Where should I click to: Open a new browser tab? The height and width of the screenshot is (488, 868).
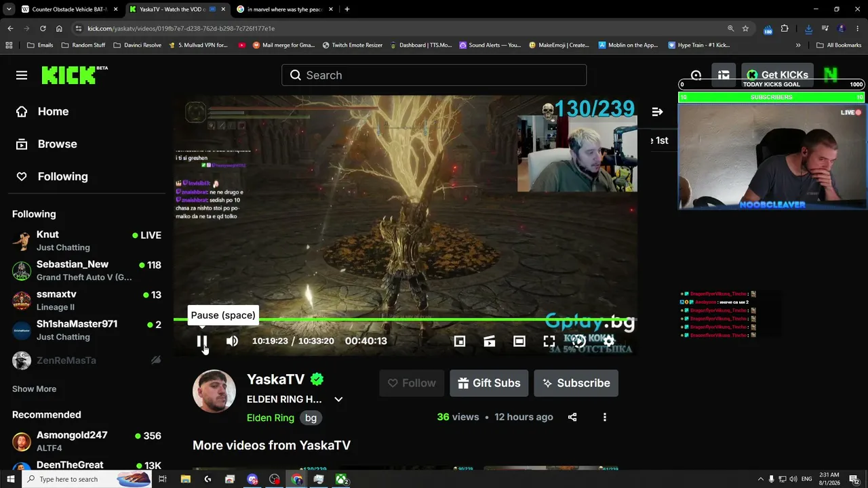347,9
